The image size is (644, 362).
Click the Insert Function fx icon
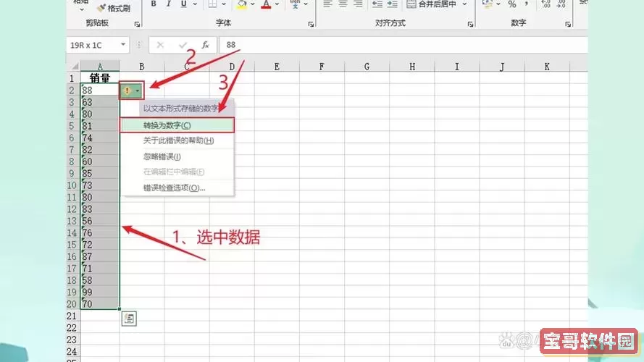pyautogui.click(x=205, y=45)
